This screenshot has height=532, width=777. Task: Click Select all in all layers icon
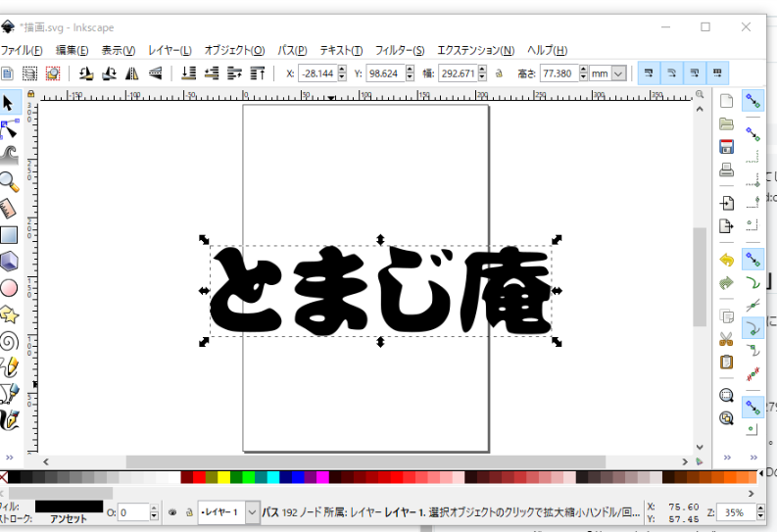29,73
